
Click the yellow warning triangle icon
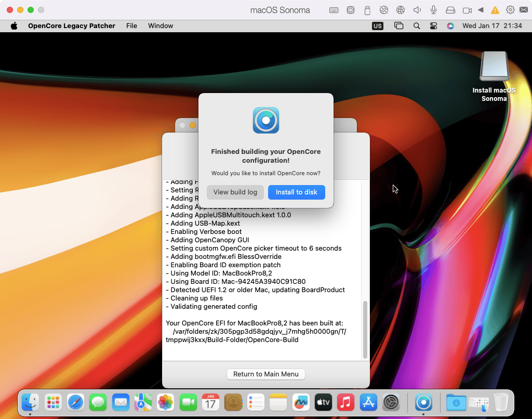click(495, 10)
